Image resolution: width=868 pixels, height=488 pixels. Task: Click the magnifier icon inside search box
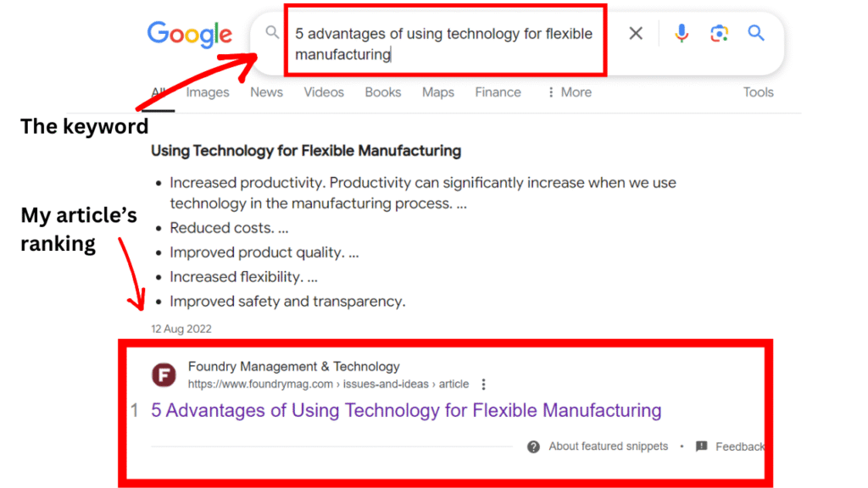click(272, 33)
